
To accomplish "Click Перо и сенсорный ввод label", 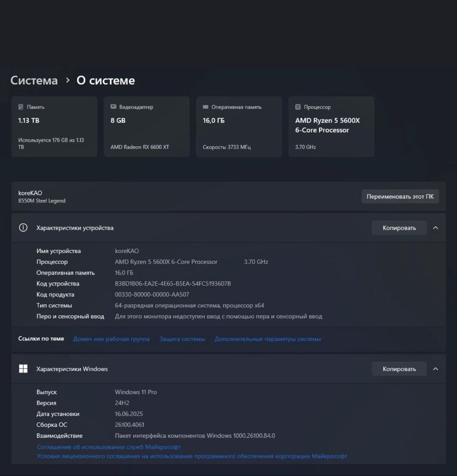I will (70, 317).
